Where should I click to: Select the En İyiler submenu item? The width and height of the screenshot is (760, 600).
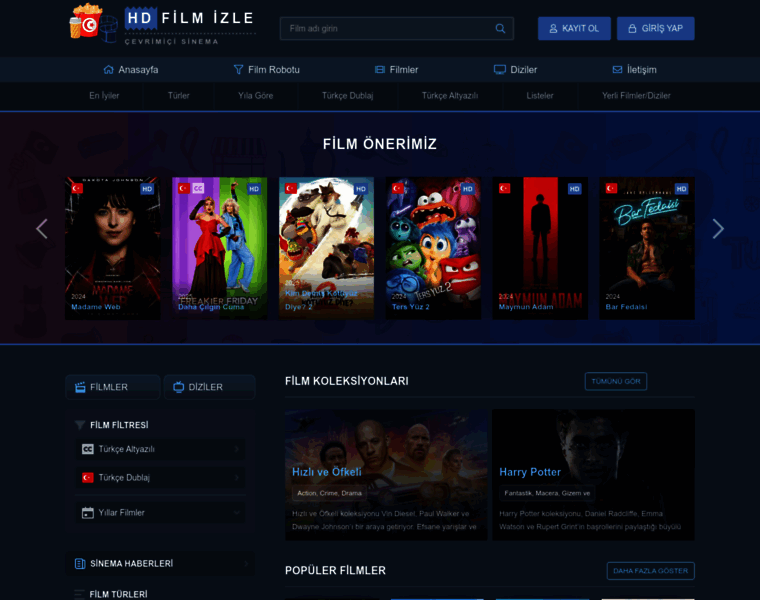(104, 96)
